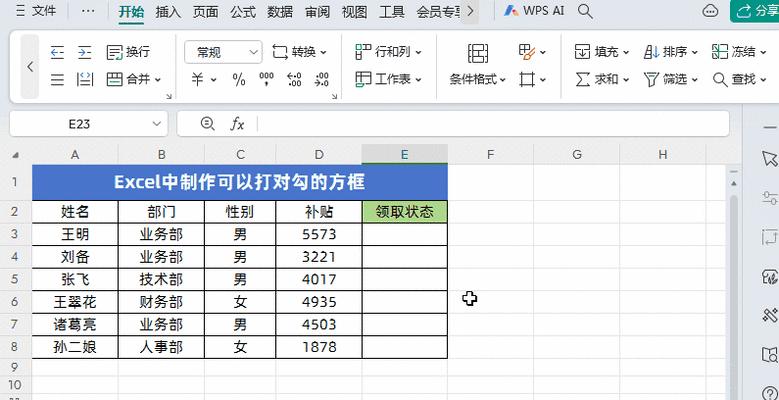The image size is (779, 400).
Task: Click the Name Box showing E23
Action: coord(79,124)
